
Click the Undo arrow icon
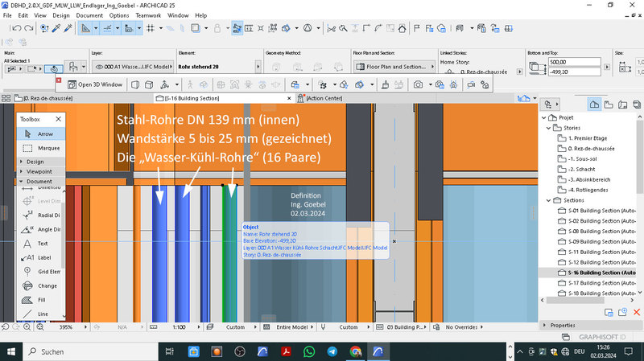[18, 28]
